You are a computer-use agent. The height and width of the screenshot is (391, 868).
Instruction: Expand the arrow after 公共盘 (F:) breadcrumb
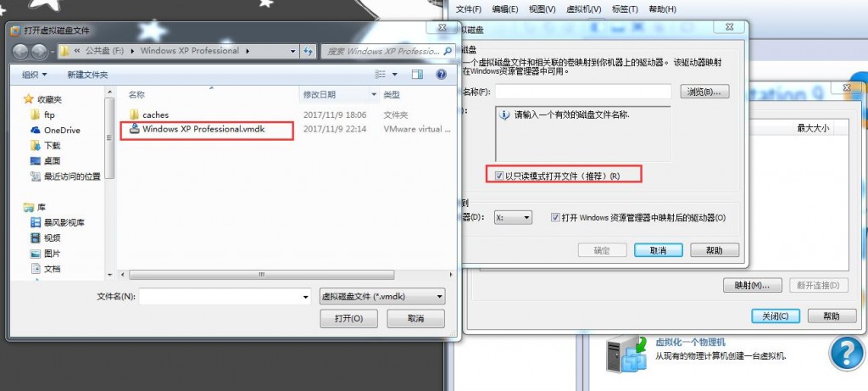tap(133, 51)
